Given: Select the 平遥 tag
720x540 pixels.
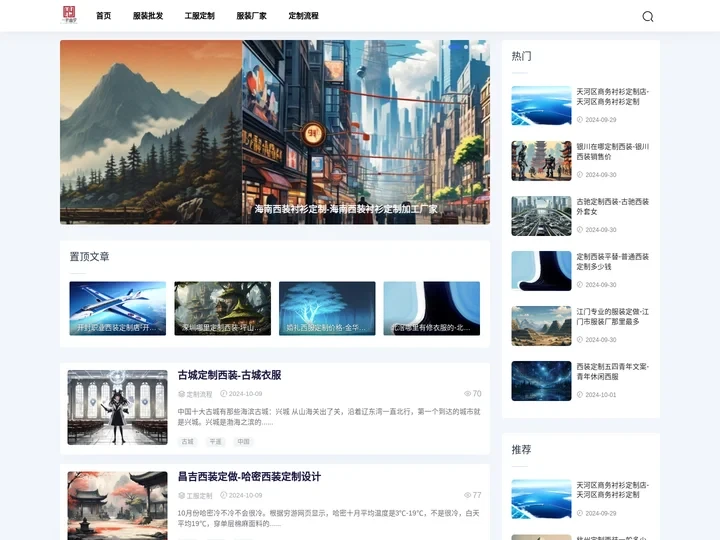Looking at the screenshot, I should 215,441.
